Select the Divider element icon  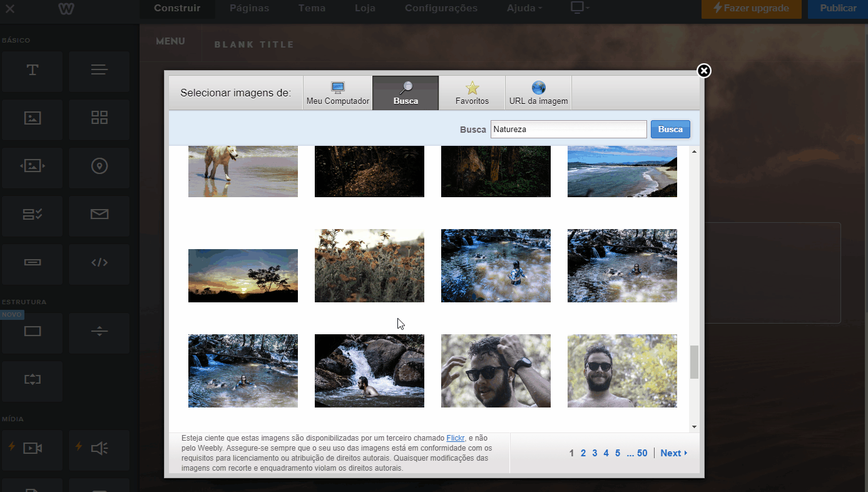[x=99, y=332]
